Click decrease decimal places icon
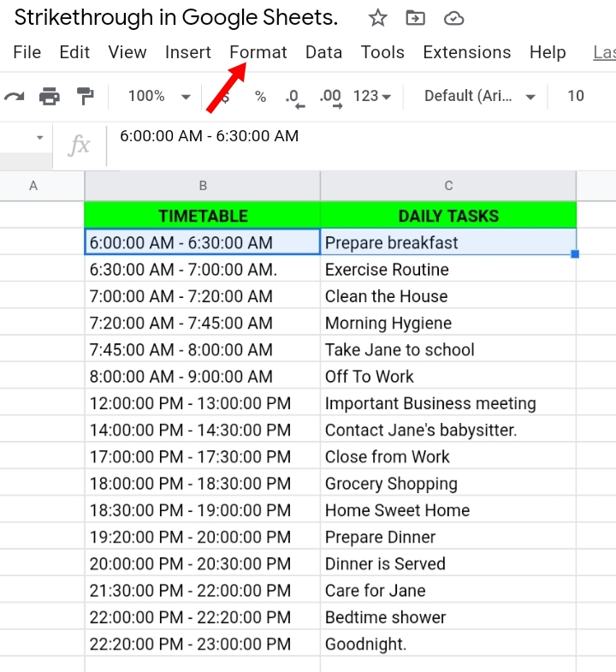This screenshot has width=616, height=672. tap(295, 98)
